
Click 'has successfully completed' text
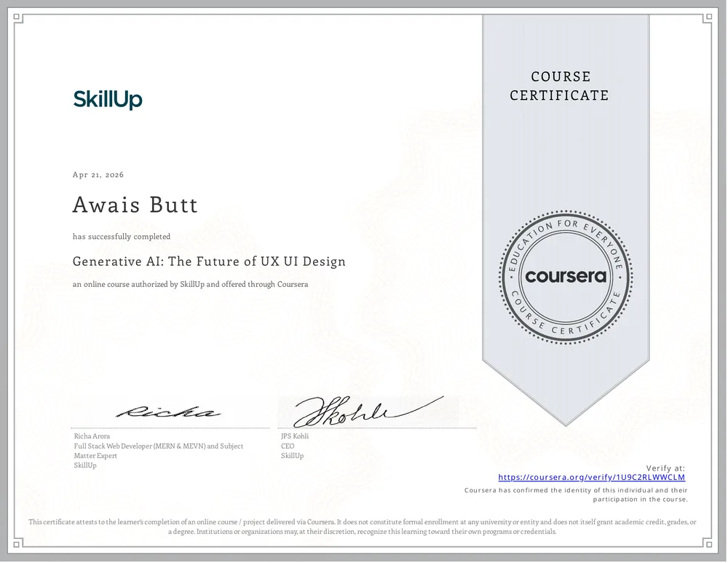121,237
